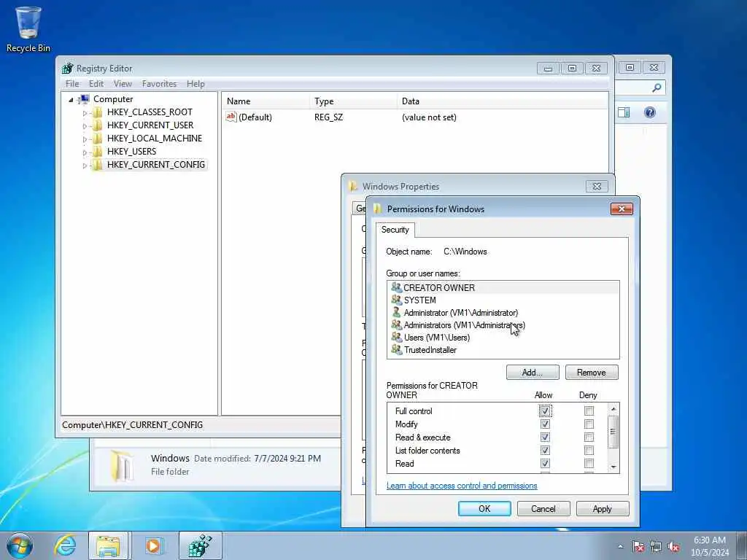Click the HKEY_CURRENT_CONFIG folder icon
Viewport: 747px width, 560px height.
point(97,165)
